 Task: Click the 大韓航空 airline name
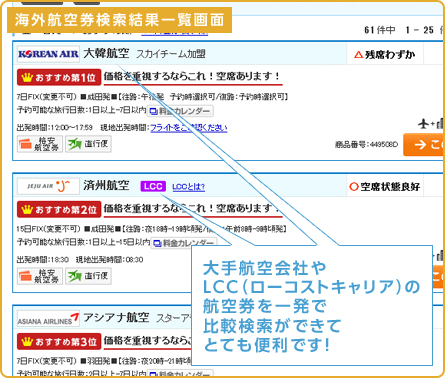click(106, 53)
